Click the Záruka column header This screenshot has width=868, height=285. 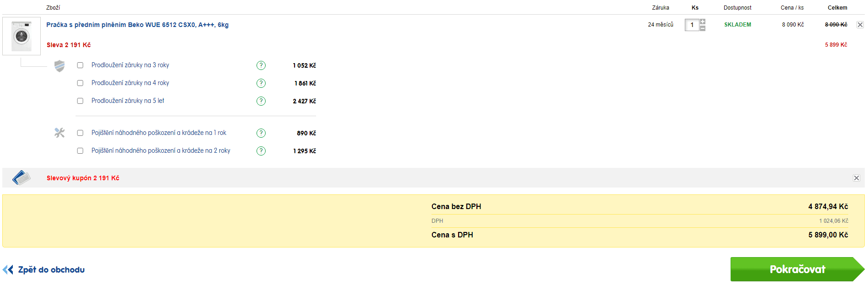[661, 8]
